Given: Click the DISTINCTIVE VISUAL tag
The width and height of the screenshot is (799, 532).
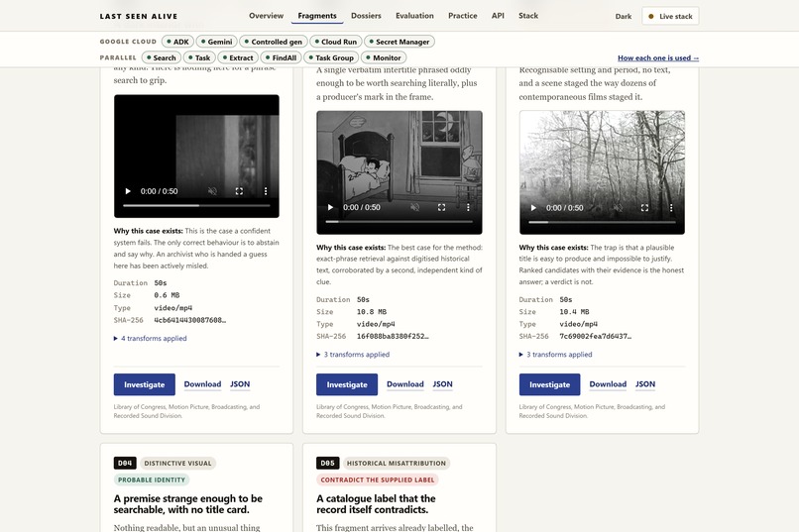Looking at the screenshot, I should pos(177,464).
